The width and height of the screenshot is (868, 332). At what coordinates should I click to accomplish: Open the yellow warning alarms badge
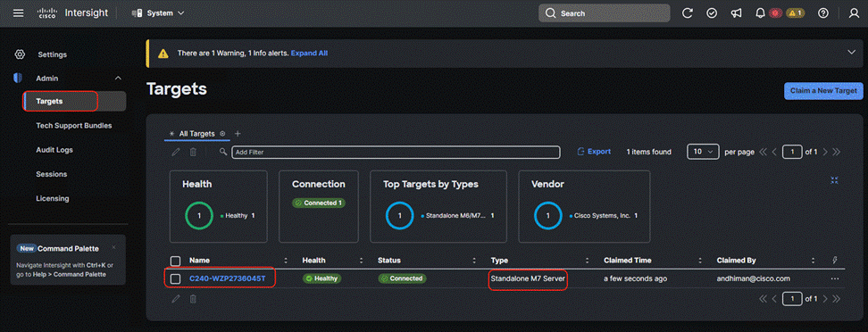[x=796, y=13]
